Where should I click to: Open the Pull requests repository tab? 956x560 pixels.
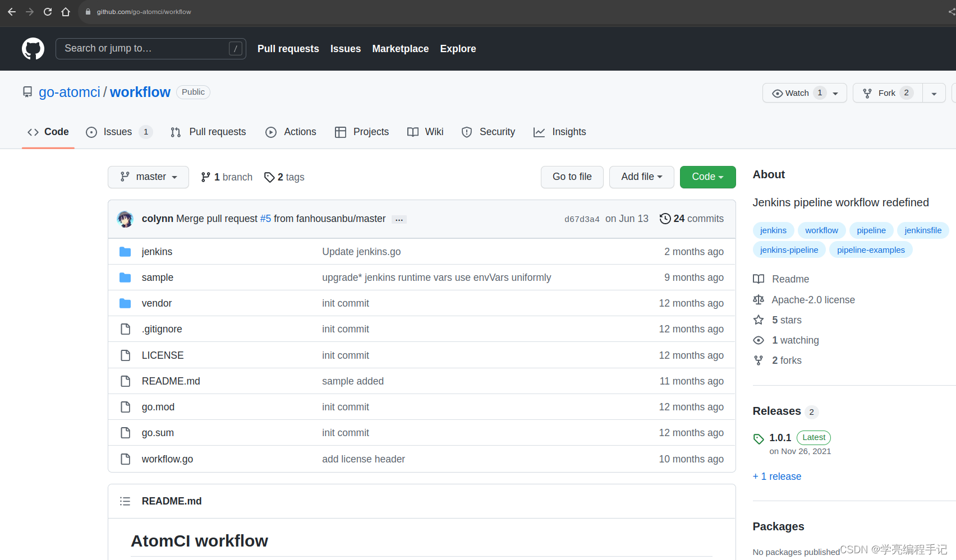[208, 132]
